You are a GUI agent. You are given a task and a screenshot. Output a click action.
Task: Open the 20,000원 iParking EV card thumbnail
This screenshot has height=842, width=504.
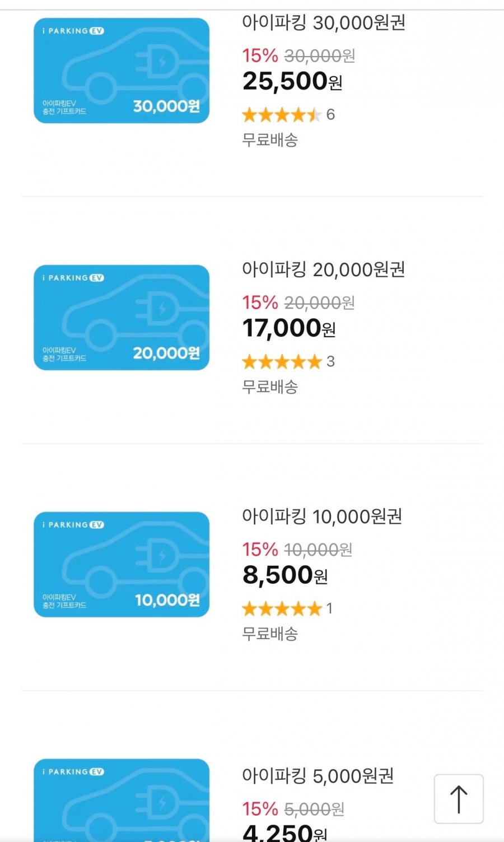pos(122,318)
